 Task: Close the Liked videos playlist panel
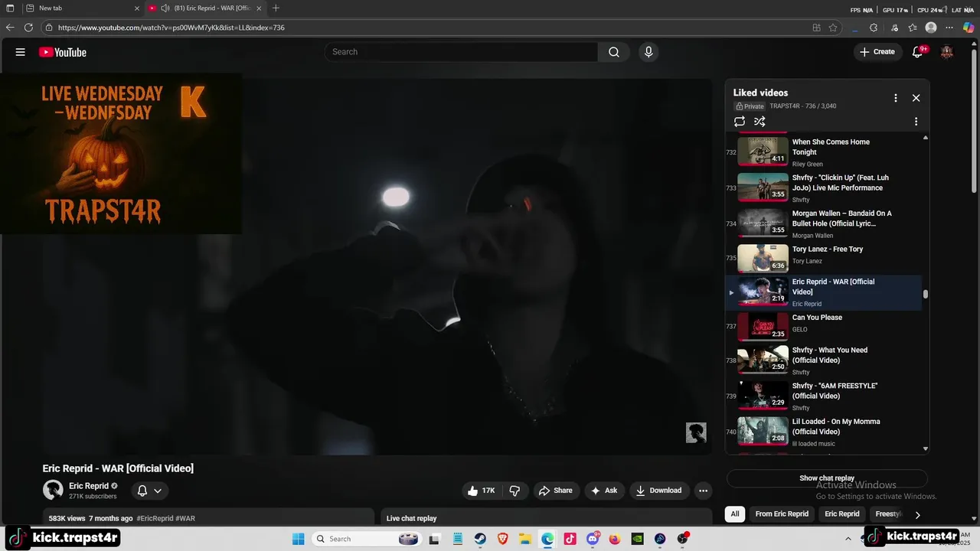(x=916, y=98)
